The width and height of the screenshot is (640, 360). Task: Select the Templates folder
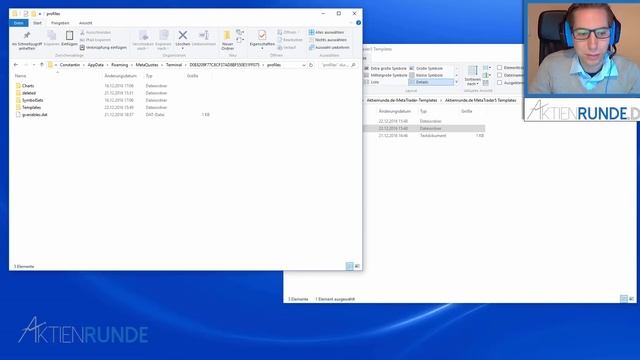pos(31,107)
